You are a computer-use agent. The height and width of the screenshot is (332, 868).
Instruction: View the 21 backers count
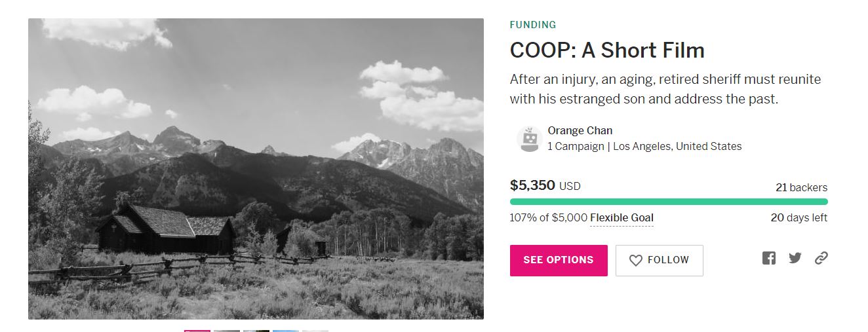pyautogui.click(x=801, y=187)
